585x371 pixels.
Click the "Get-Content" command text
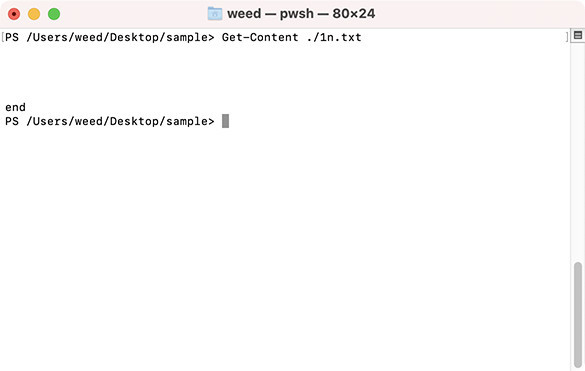[260, 37]
